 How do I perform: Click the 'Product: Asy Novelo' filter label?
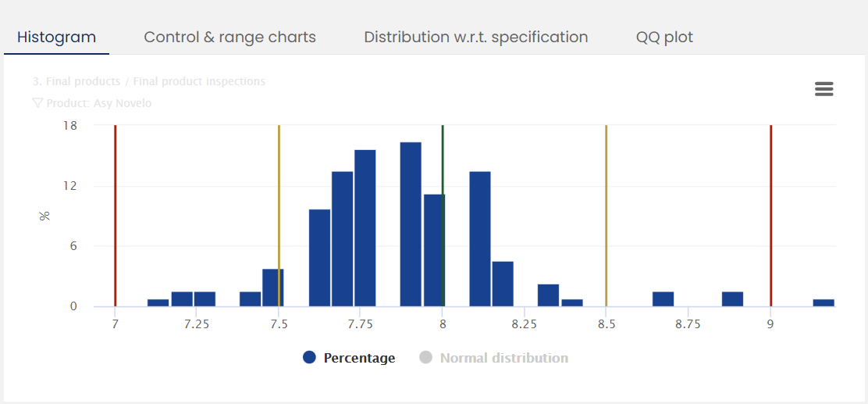pyautogui.click(x=99, y=103)
